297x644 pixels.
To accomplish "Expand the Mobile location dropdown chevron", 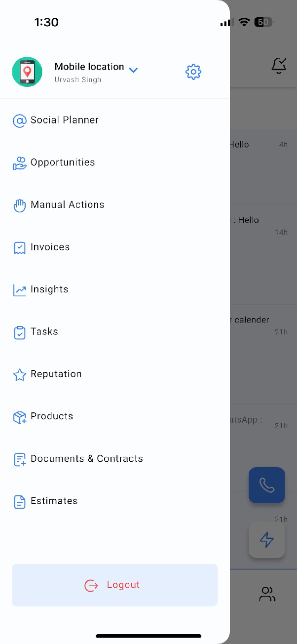I will click(x=133, y=70).
